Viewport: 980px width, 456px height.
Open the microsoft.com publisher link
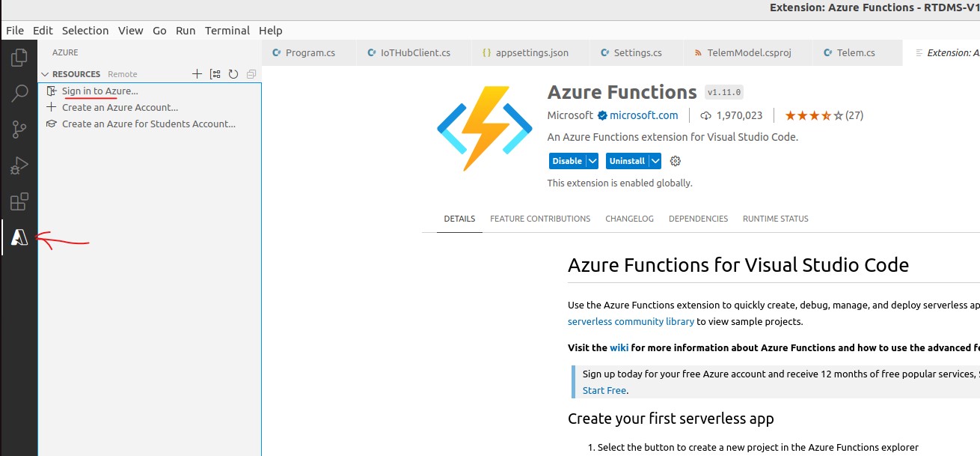click(x=644, y=115)
